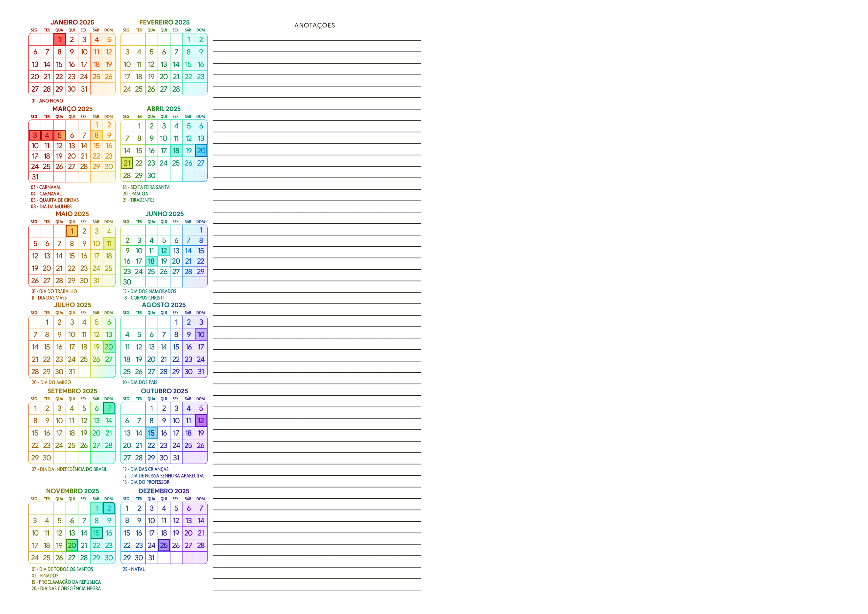The image size is (868, 614).
Task: Click the NOVEMBRO 2025 month heading
Action: [72, 491]
